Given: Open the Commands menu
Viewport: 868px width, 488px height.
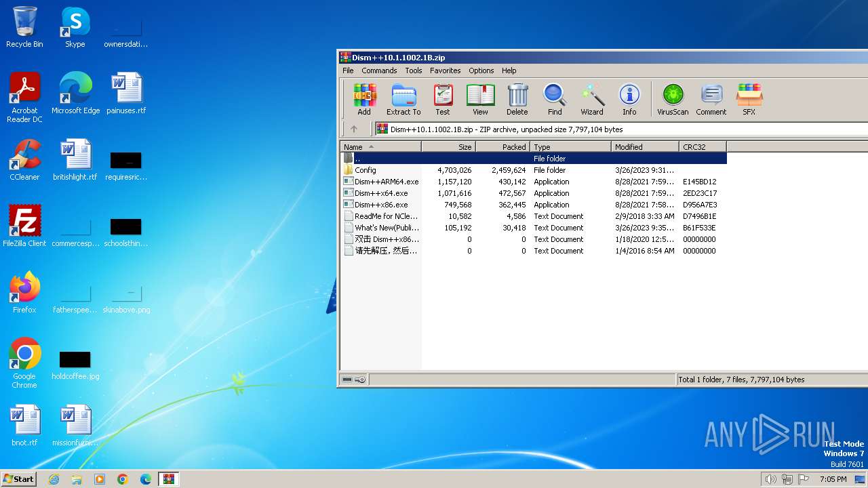Looking at the screenshot, I should pos(379,70).
